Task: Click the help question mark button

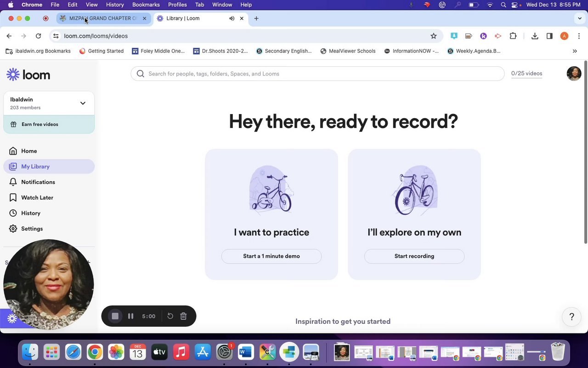Action: pyautogui.click(x=572, y=316)
